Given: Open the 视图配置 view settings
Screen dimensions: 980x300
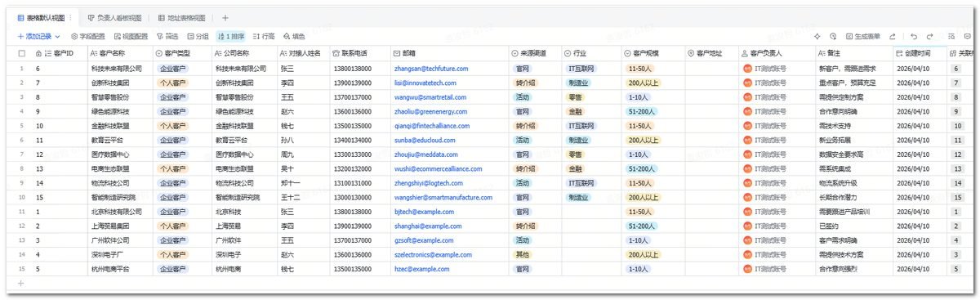Looking at the screenshot, I should click(131, 37).
